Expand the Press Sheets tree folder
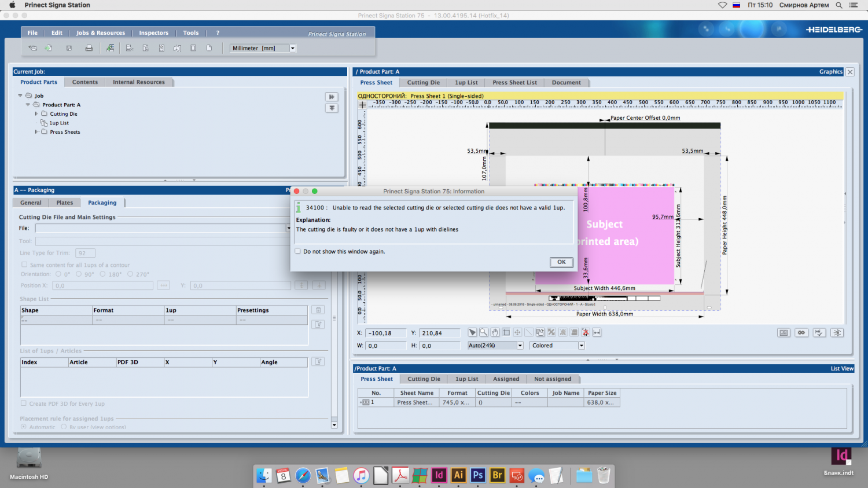 (x=36, y=132)
